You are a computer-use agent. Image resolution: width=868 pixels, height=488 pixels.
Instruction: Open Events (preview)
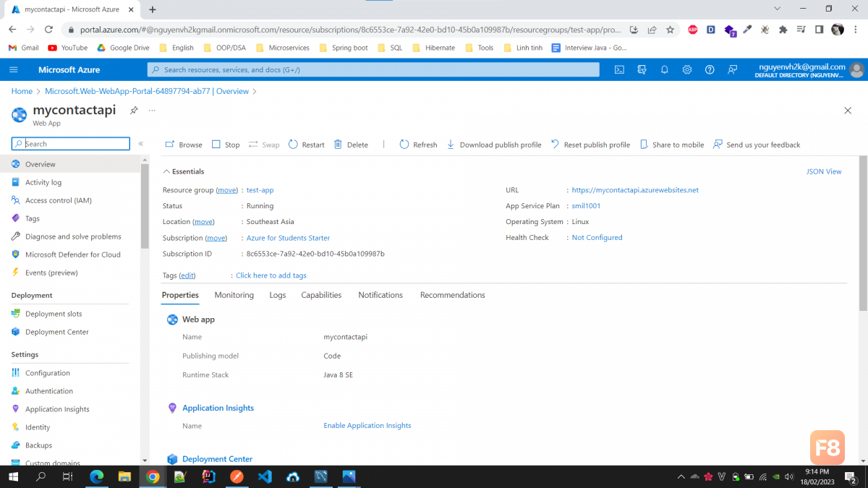[x=69, y=273]
